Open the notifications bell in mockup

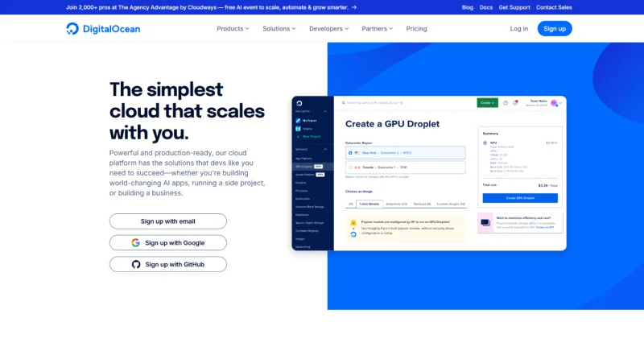tap(515, 102)
